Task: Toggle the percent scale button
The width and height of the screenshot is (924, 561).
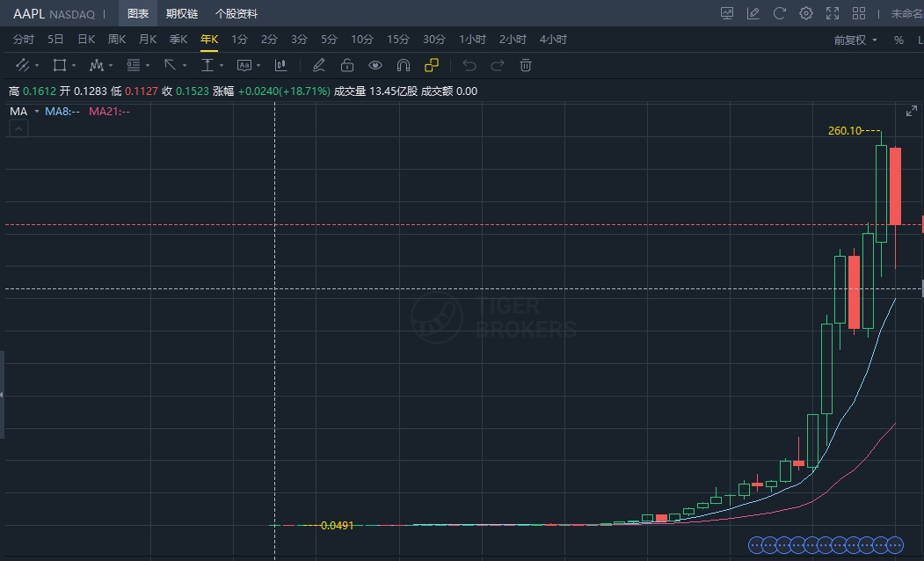Action: click(x=899, y=40)
